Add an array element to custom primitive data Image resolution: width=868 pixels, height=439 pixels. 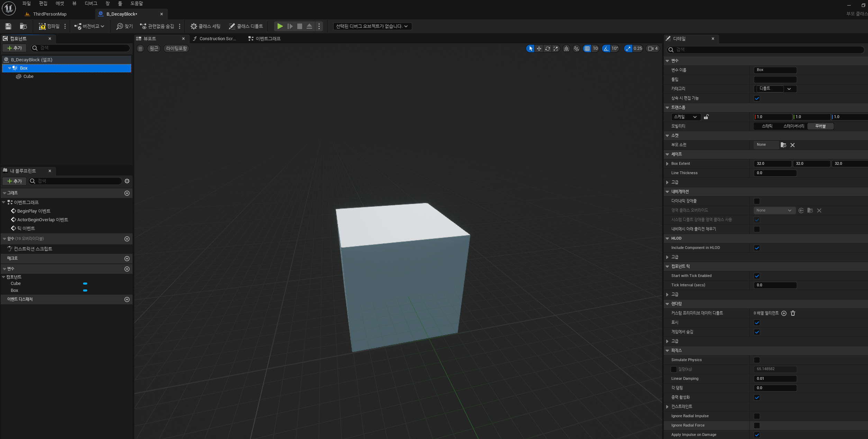pos(784,313)
